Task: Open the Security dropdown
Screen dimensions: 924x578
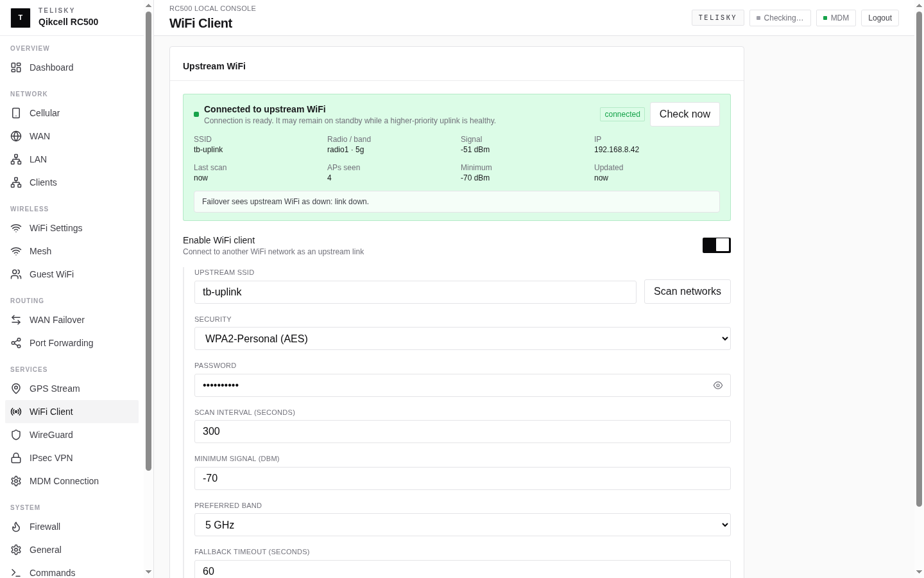Action: click(x=463, y=338)
